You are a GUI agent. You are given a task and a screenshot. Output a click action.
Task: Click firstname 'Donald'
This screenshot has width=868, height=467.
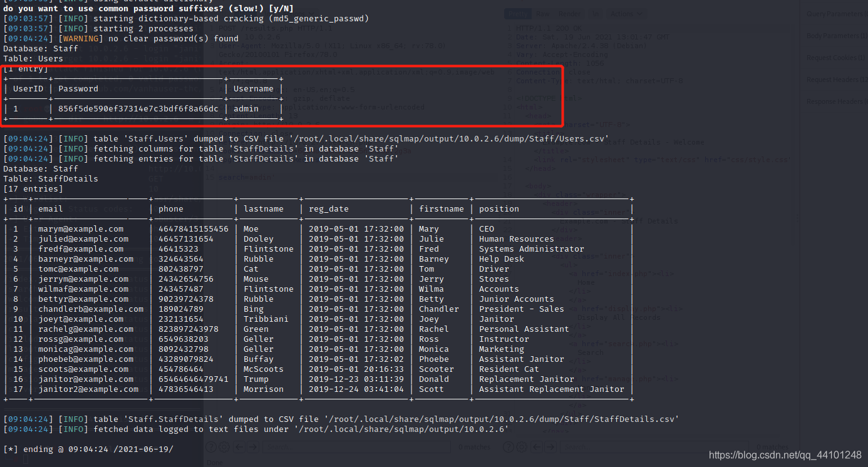434,379
